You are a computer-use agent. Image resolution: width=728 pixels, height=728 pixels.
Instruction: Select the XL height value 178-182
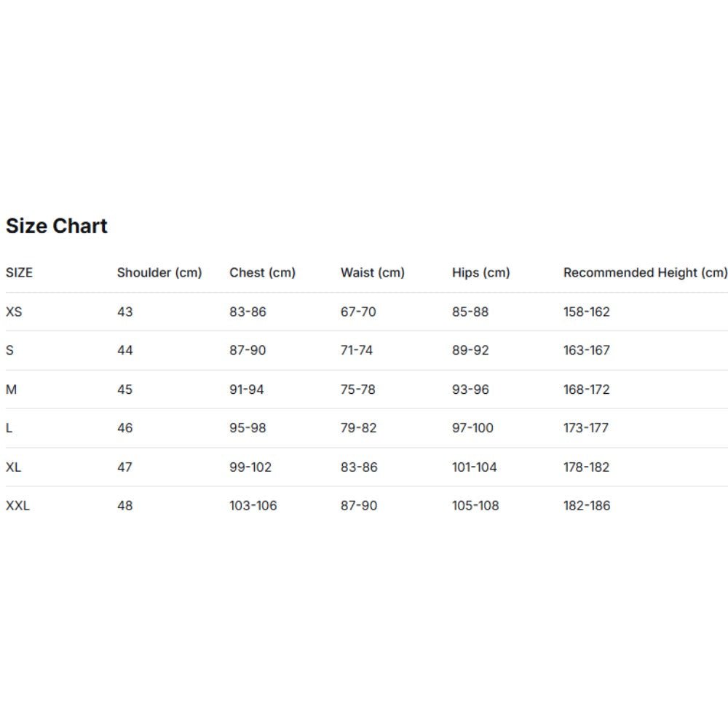coord(587,467)
